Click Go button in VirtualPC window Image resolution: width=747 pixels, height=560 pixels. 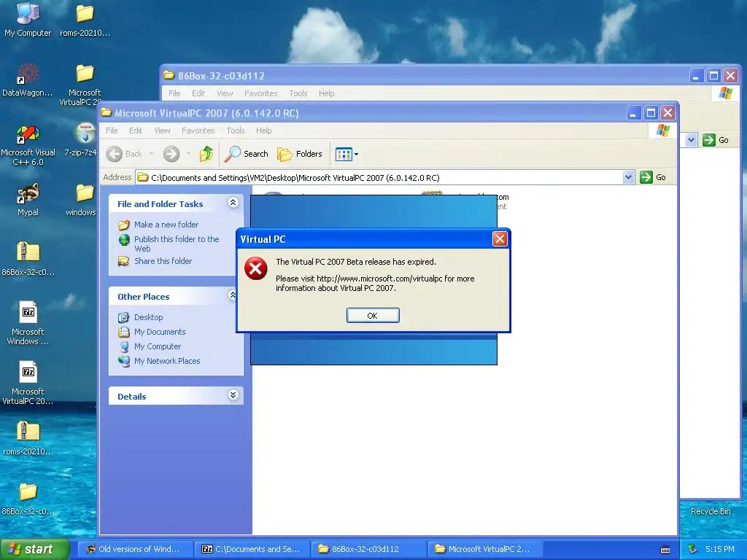(653, 177)
